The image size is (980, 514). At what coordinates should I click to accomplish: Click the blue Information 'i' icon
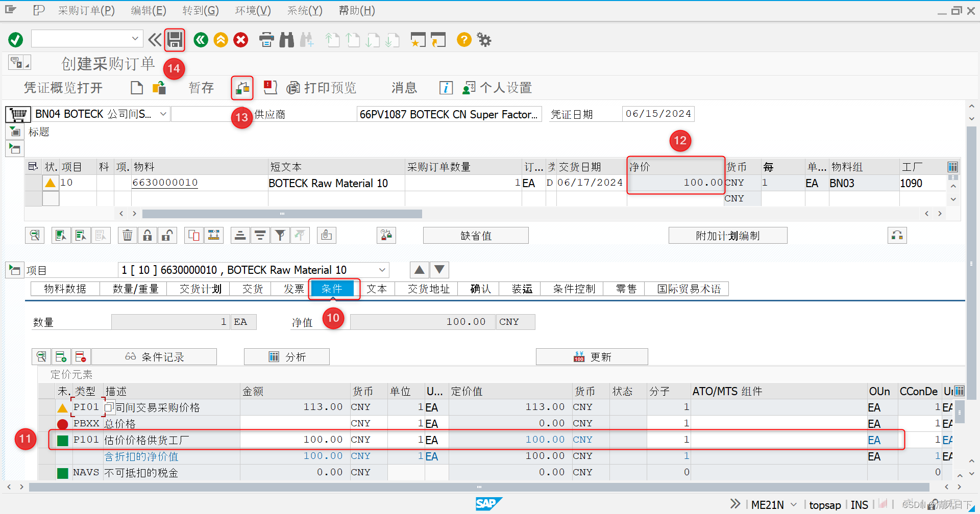point(446,88)
